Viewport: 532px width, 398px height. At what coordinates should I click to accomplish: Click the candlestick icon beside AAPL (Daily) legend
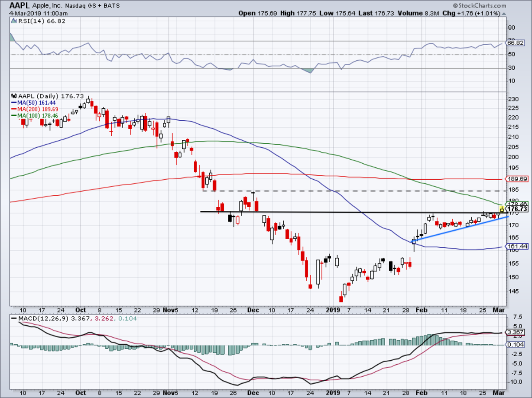pos(13,95)
